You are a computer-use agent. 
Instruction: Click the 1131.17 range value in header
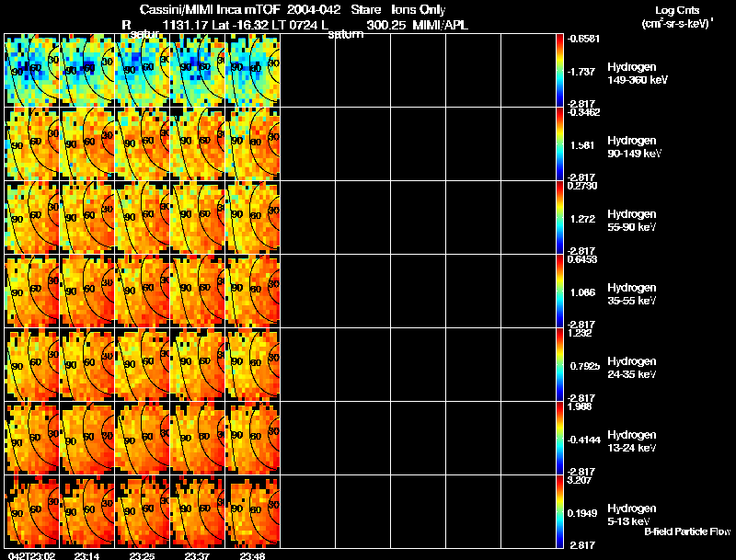pos(185,26)
